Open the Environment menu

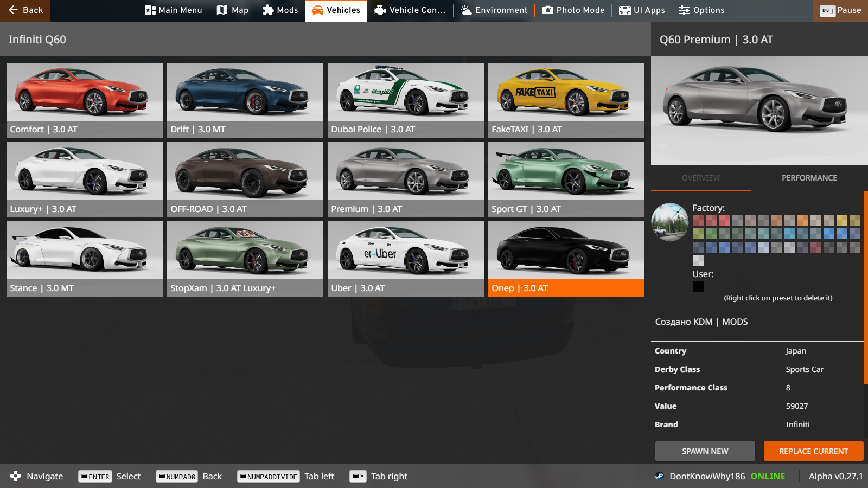(494, 10)
